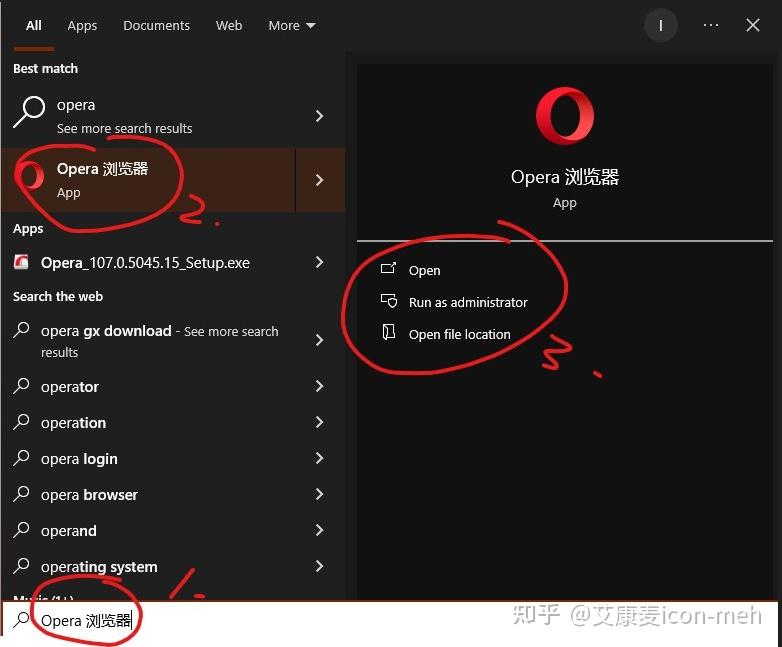Expand arrow for 'operand' suggestion

(319, 530)
